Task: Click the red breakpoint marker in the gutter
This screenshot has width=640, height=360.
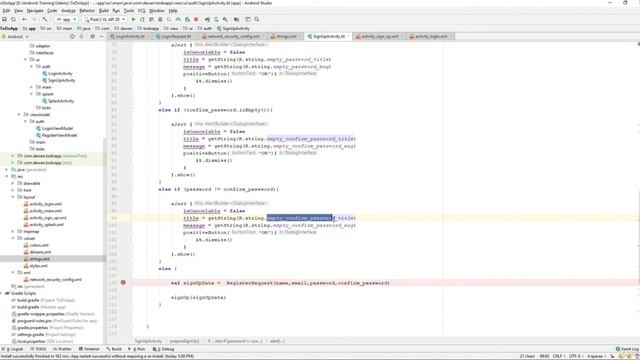Action: point(123,282)
